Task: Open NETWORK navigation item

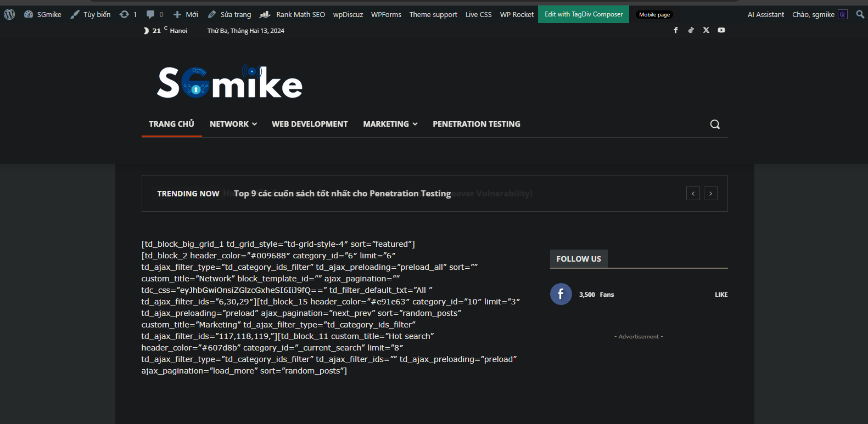Action: click(229, 124)
